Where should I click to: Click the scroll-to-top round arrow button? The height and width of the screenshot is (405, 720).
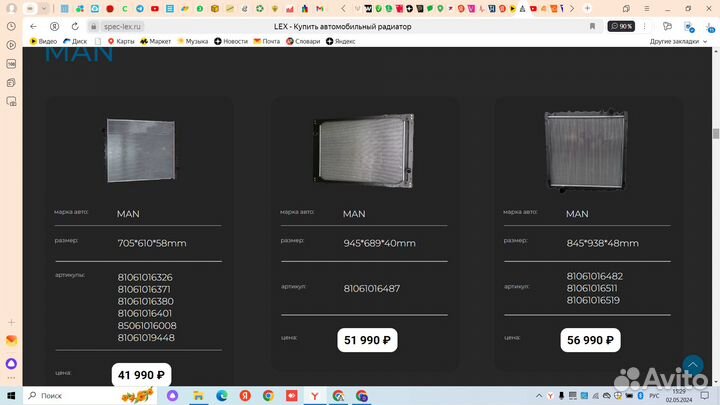coord(693,365)
